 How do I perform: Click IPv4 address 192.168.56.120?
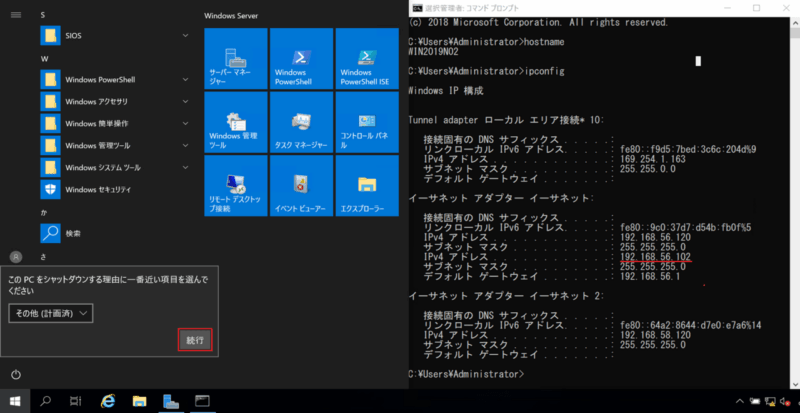[x=656, y=237]
